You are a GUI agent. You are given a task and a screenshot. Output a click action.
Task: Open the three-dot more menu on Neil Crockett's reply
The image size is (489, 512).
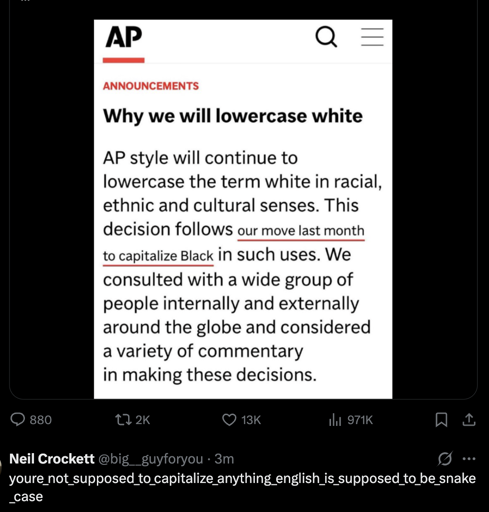click(x=469, y=459)
